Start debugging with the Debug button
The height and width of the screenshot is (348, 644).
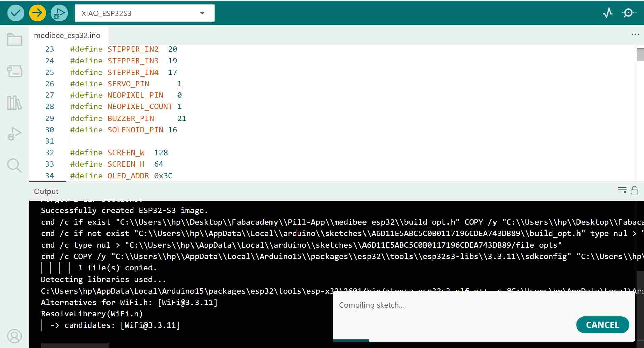point(59,13)
